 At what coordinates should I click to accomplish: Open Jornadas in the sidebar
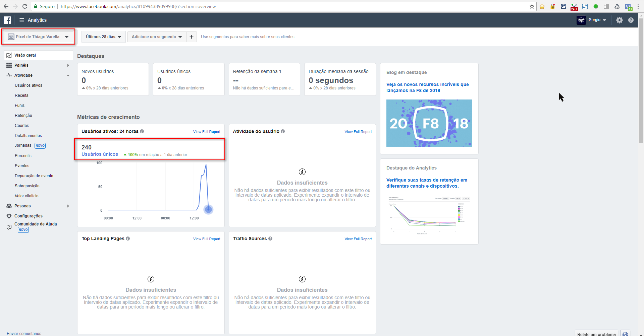pyautogui.click(x=23, y=145)
